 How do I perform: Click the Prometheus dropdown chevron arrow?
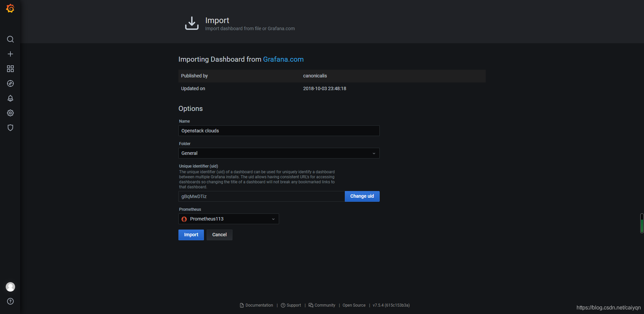(273, 219)
